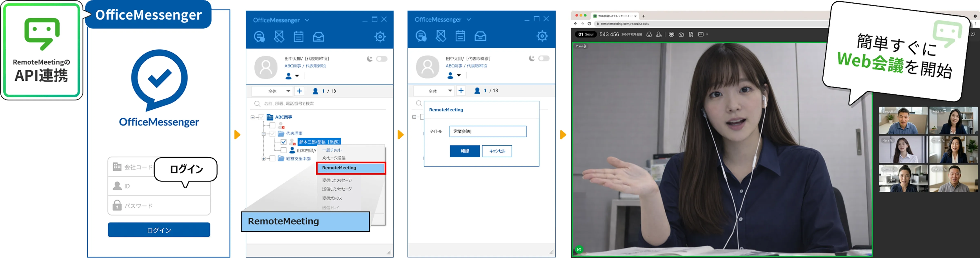
Task: Check the 代表理事 folder checkbox
Action: [x=272, y=133]
